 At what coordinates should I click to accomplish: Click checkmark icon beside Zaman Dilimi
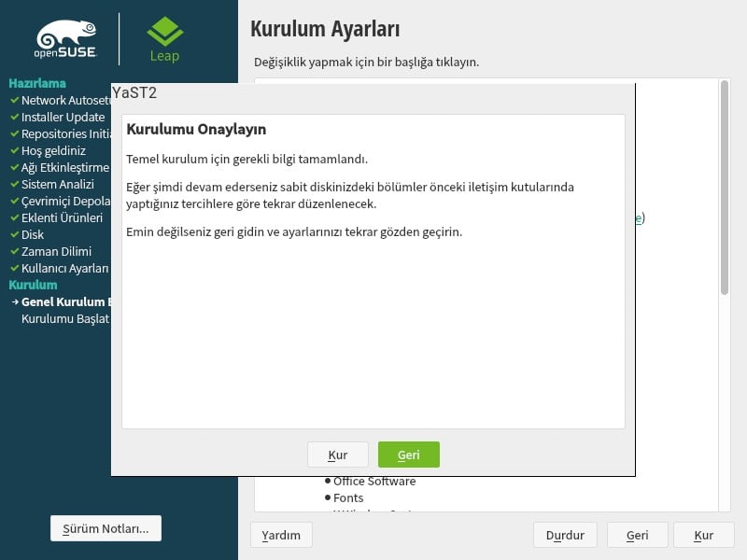pyautogui.click(x=15, y=251)
